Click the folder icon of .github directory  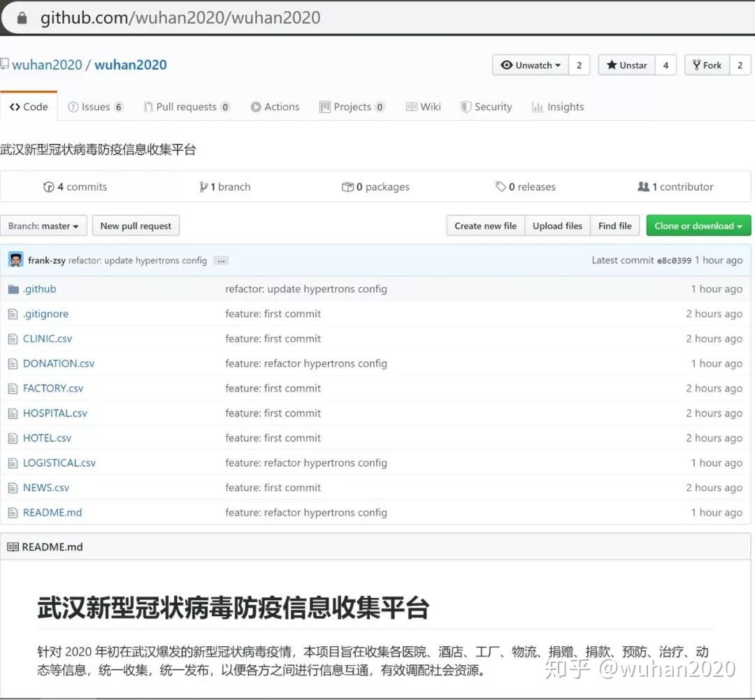[15, 288]
